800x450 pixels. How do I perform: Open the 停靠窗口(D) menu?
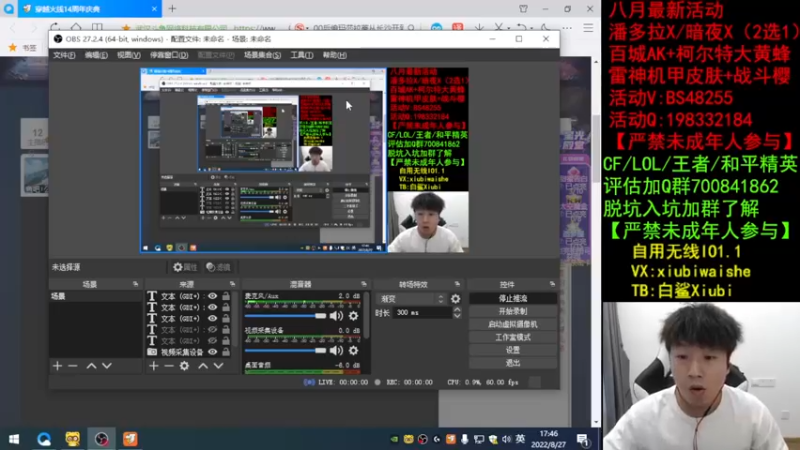tap(169, 55)
